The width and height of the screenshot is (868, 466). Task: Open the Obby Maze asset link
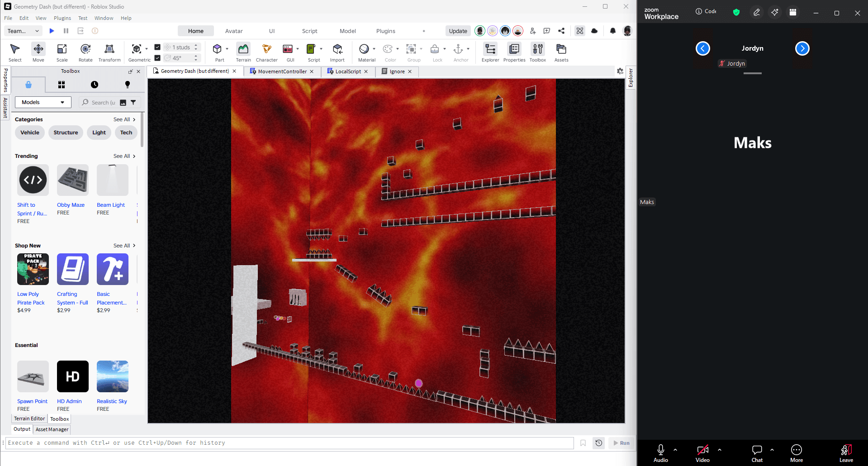[71, 205]
